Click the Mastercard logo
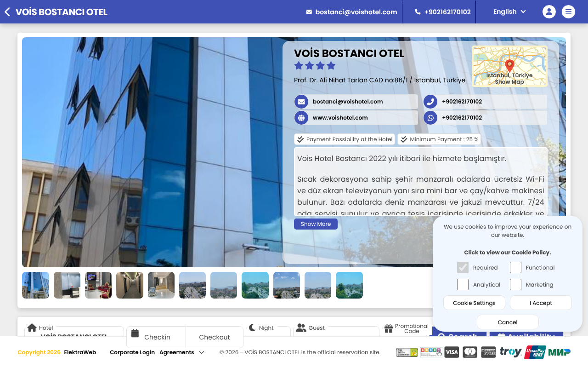Viewport: 588px width, 368px height. [470, 352]
